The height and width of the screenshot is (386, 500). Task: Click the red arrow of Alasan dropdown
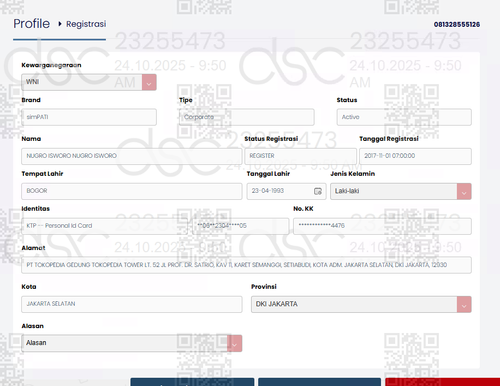[x=235, y=343]
